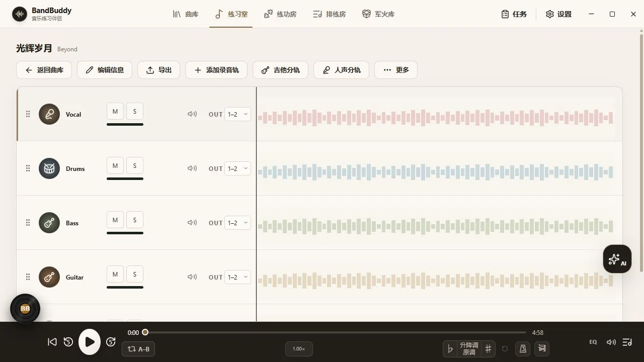644x362 pixels.
Task: Click the 编辑信息 button
Action: pos(105,70)
